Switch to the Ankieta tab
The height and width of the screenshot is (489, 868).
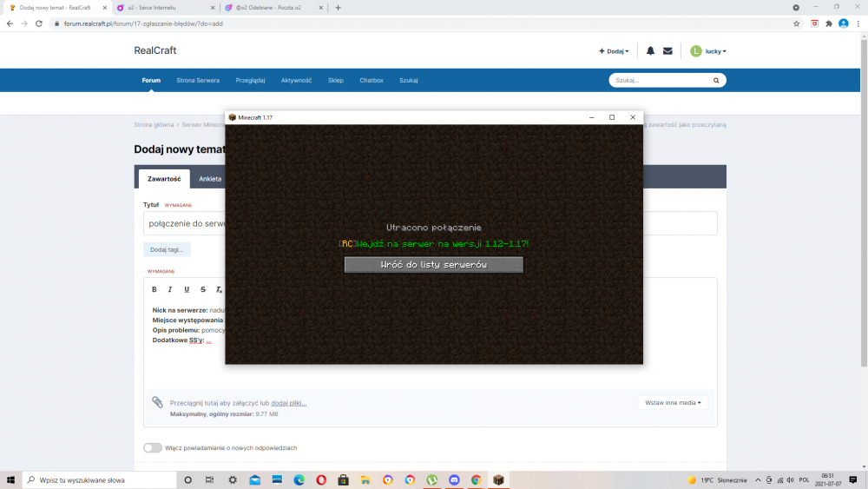coord(209,179)
